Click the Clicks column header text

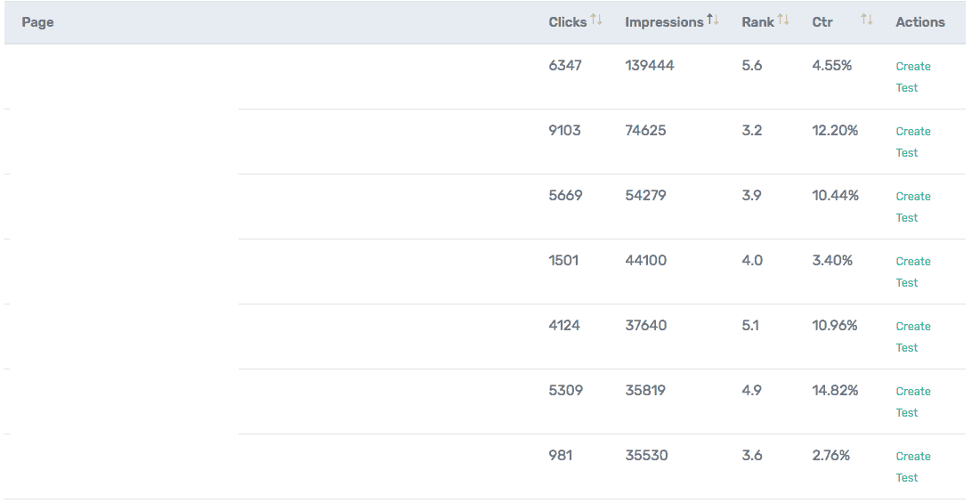click(567, 22)
